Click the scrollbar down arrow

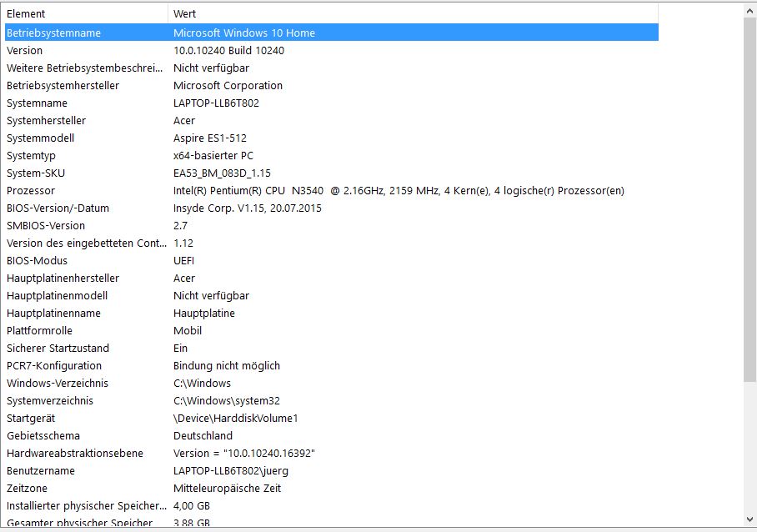[749, 519]
